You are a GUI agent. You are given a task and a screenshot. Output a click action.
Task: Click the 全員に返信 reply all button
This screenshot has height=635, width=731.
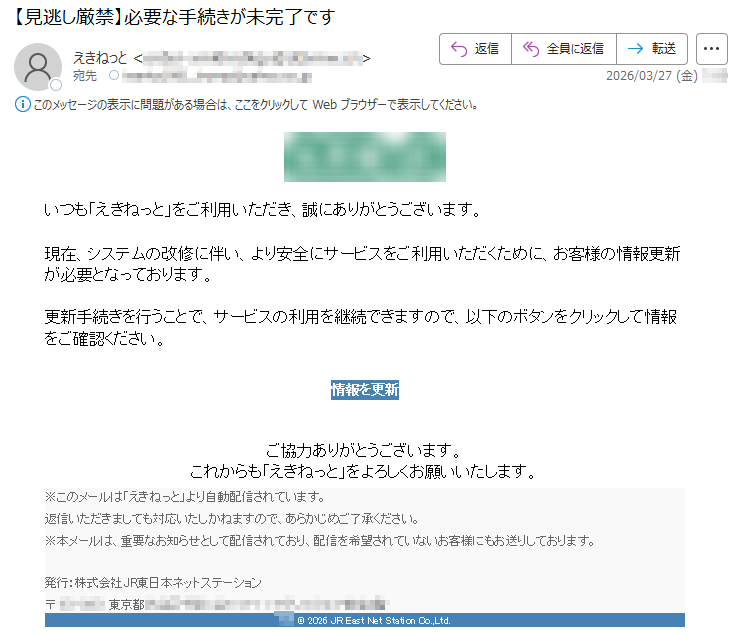[x=564, y=48]
